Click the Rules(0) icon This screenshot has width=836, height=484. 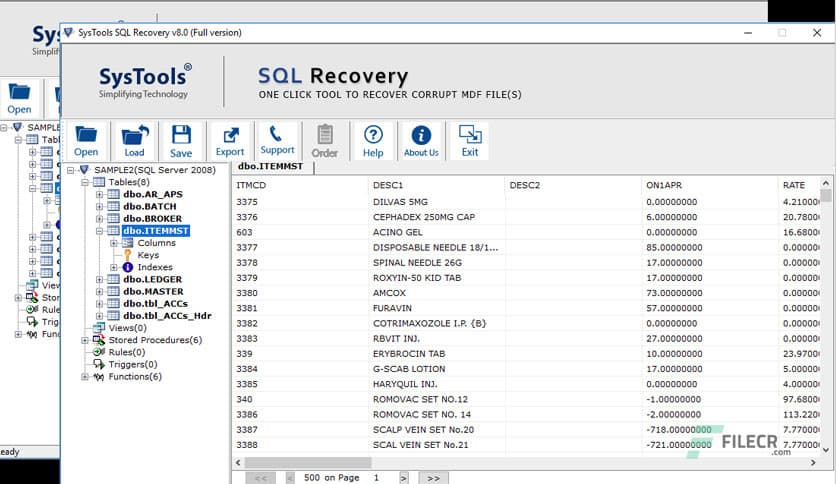[x=99, y=352]
